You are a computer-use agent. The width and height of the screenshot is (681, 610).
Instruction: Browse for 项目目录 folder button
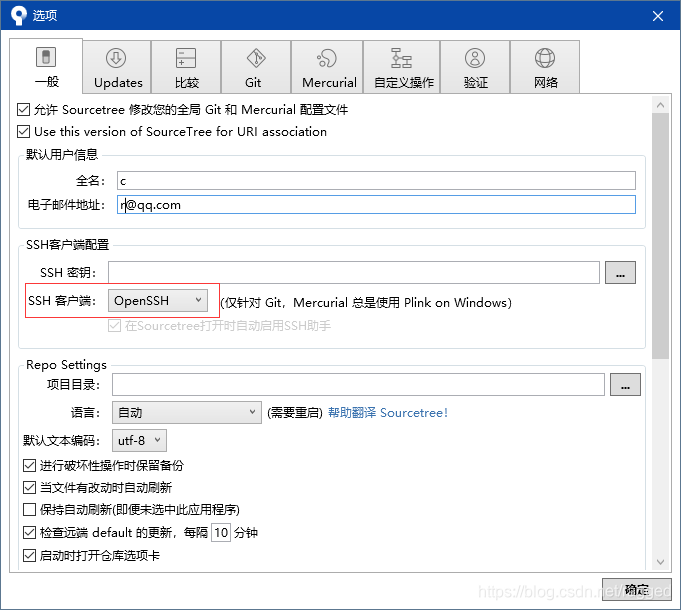point(625,385)
